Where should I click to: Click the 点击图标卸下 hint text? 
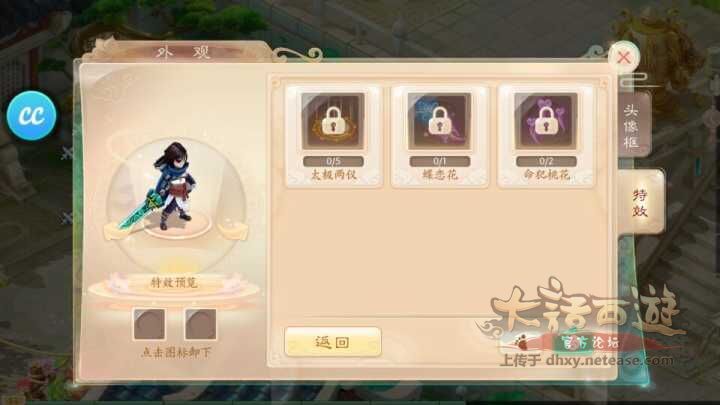(176, 353)
